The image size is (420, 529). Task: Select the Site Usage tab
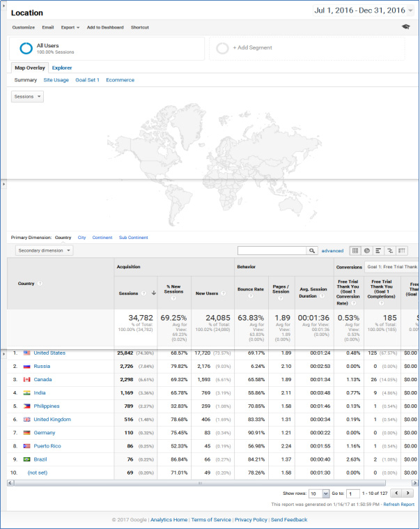coord(56,80)
